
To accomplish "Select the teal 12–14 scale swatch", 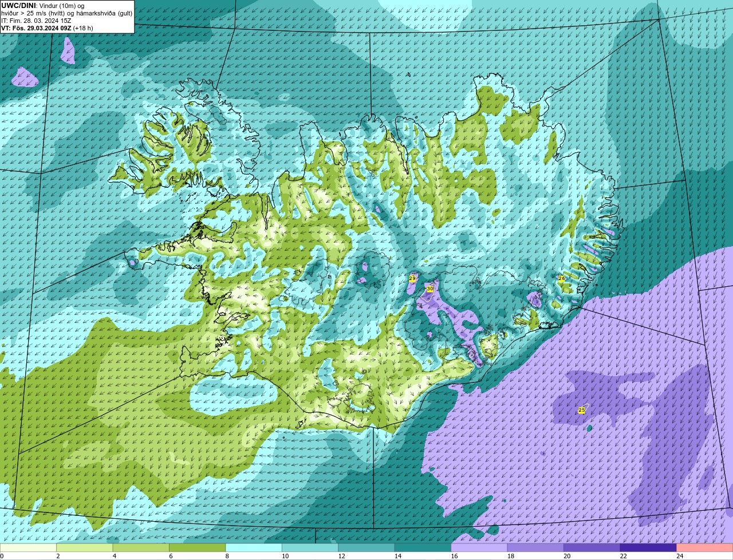I will (366, 548).
